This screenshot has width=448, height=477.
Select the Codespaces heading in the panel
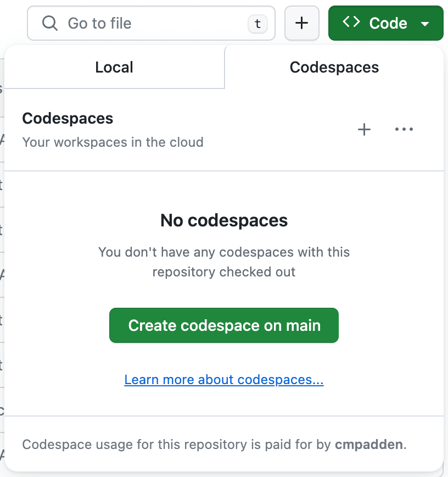(x=67, y=118)
